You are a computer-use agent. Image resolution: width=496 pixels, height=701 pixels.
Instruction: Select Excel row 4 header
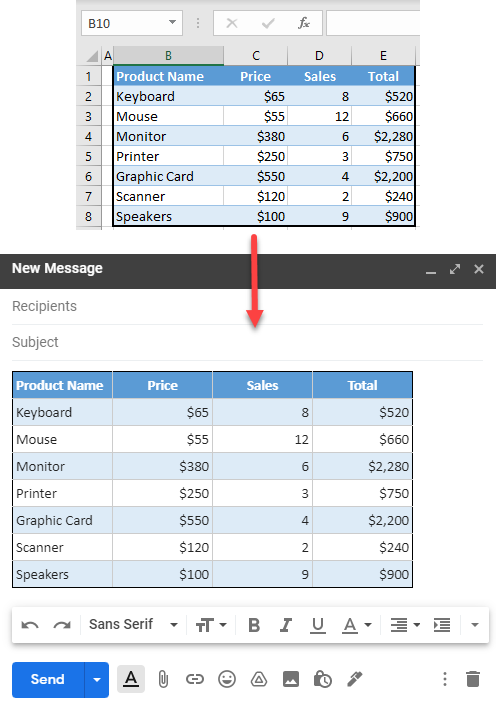(x=89, y=136)
